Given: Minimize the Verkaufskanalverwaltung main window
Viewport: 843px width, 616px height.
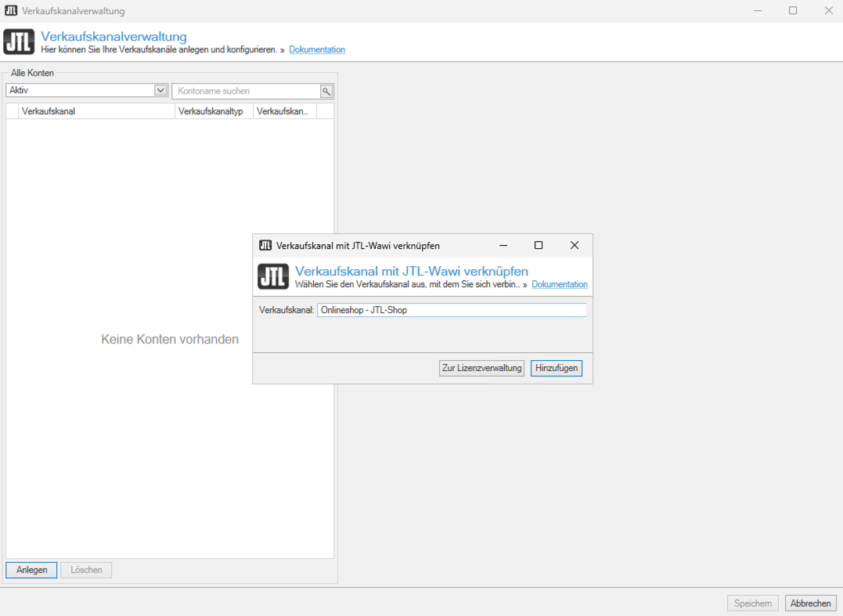Looking at the screenshot, I should point(758,11).
